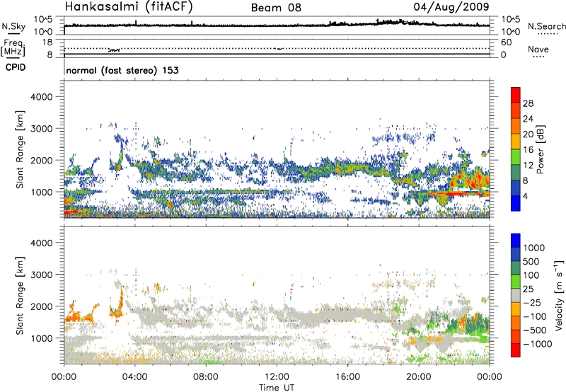Click 'Slant Range [km]' label of power panel
This screenshot has height=392, width=566.
pyautogui.click(x=20, y=149)
